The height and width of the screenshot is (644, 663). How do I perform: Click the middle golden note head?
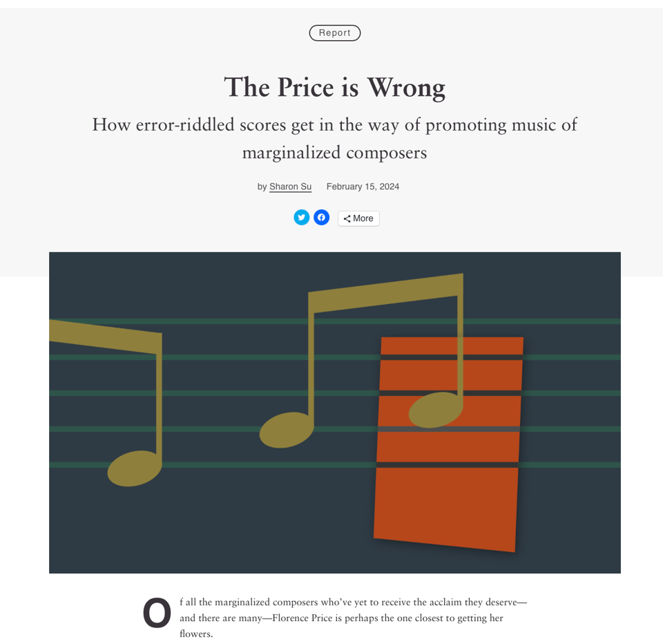point(286,429)
